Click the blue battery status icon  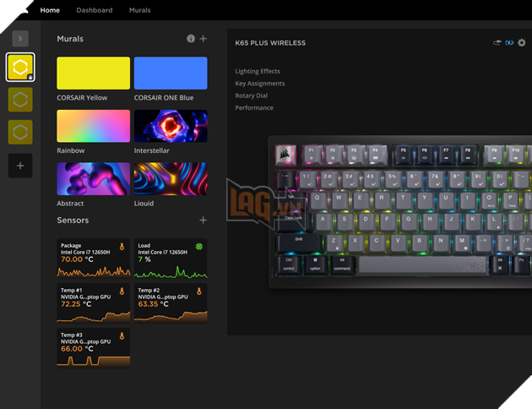(509, 43)
